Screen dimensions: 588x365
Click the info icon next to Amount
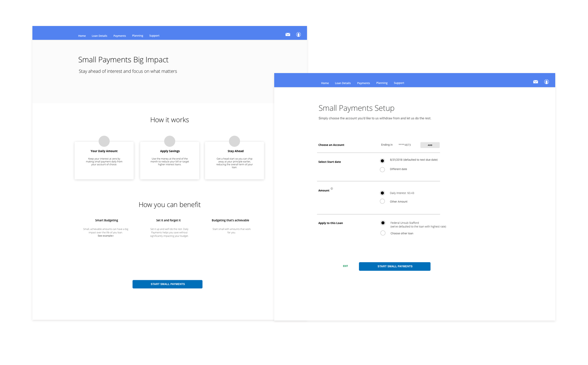331,188
